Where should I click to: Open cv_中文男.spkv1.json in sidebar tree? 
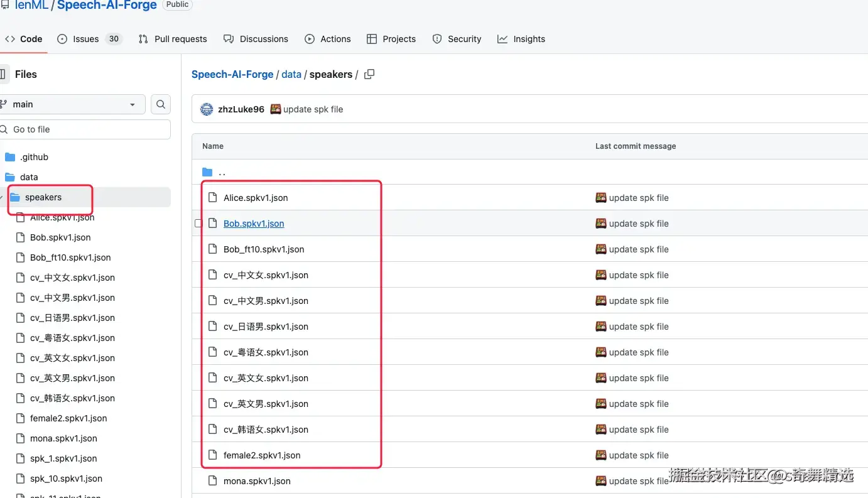(72, 298)
